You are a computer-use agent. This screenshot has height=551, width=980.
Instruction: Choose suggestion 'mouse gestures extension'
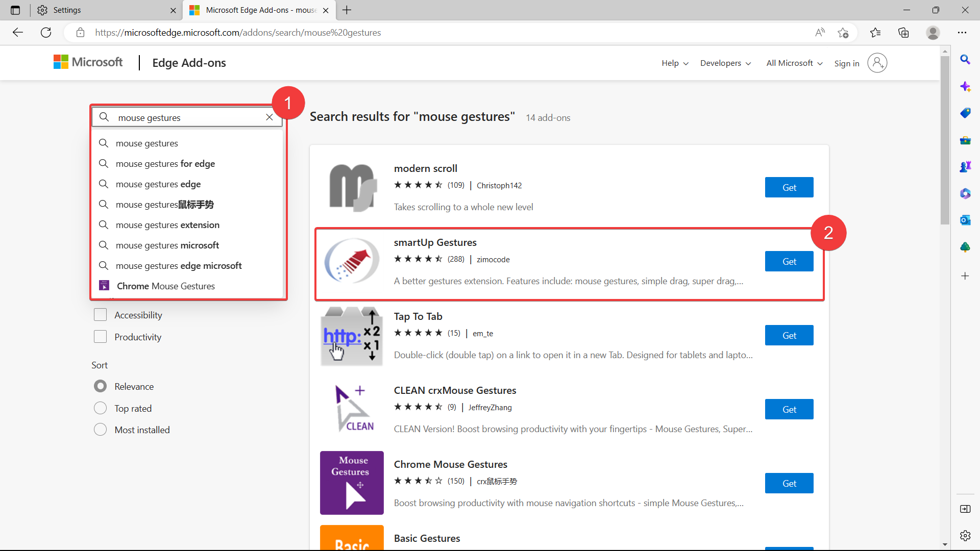pos(188,225)
